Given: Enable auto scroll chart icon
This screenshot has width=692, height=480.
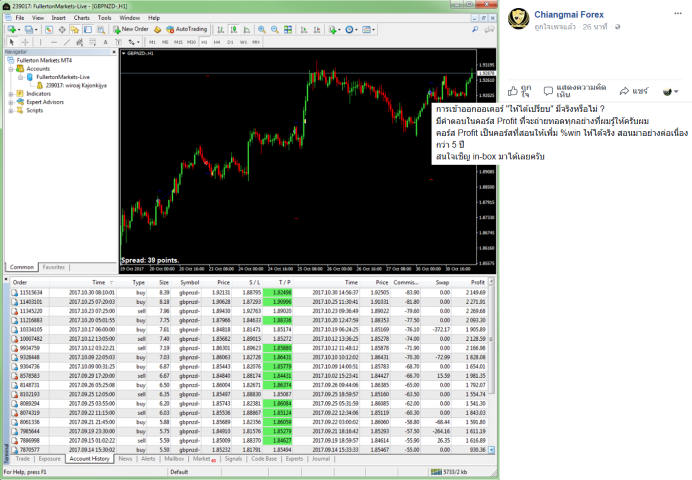Looking at the screenshot, I should pyautogui.click(x=304, y=30).
